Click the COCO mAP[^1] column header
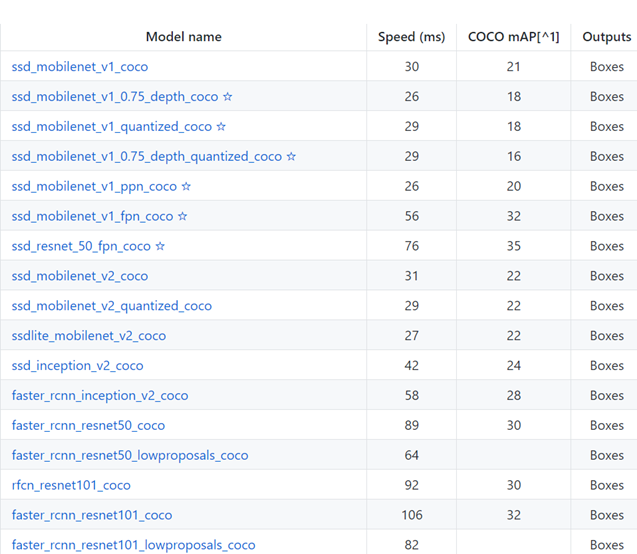 tap(514, 37)
